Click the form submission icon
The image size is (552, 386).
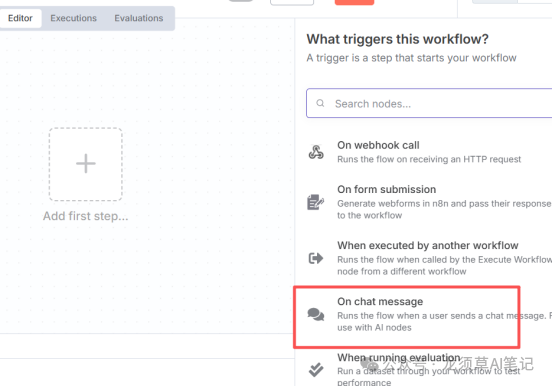tap(315, 202)
